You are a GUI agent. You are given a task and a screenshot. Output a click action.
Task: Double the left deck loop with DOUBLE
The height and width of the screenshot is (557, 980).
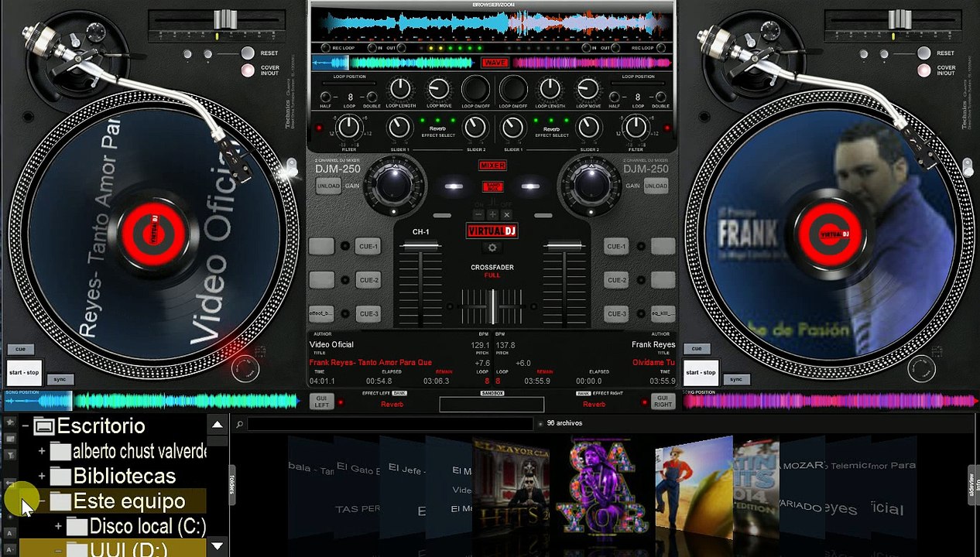pyautogui.click(x=372, y=97)
